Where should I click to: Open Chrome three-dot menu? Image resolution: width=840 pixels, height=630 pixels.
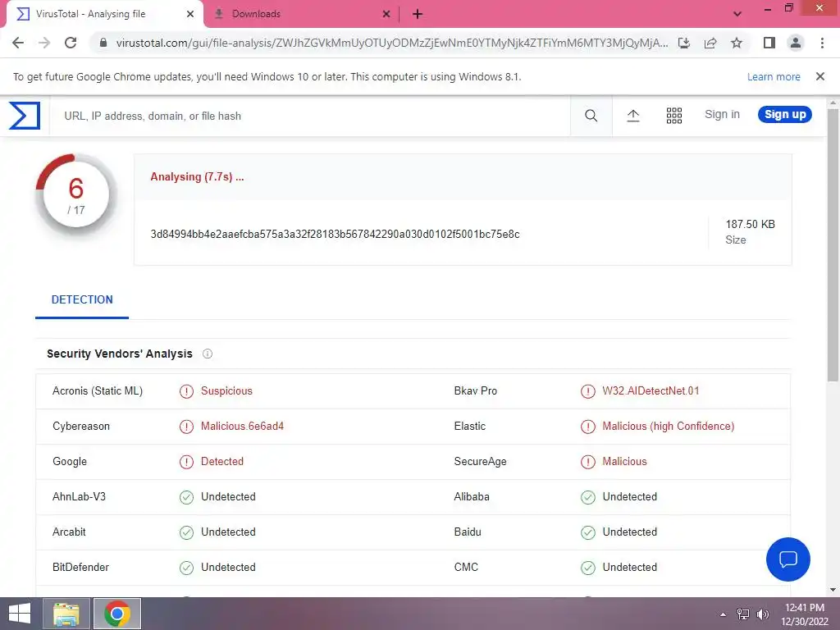point(822,43)
